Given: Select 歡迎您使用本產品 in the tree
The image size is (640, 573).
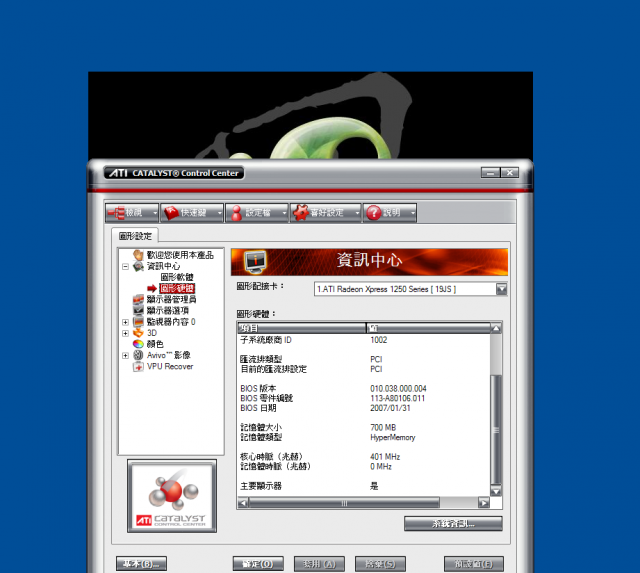Looking at the screenshot, I should click(x=180, y=255).
